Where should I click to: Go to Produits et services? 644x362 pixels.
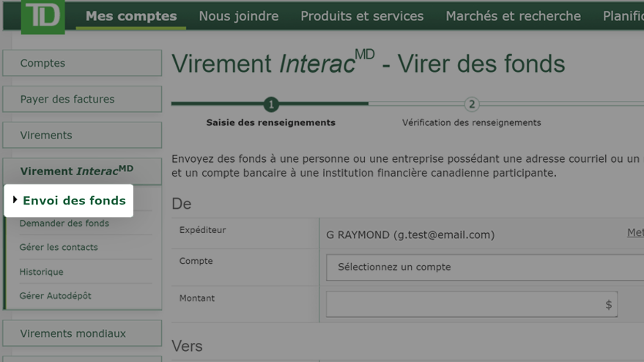click(x=362, y=16)
